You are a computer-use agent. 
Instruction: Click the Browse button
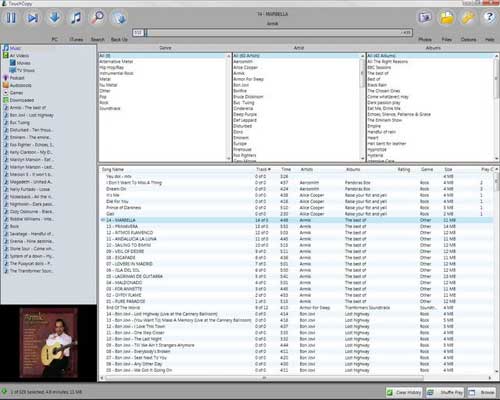(482, 392)
